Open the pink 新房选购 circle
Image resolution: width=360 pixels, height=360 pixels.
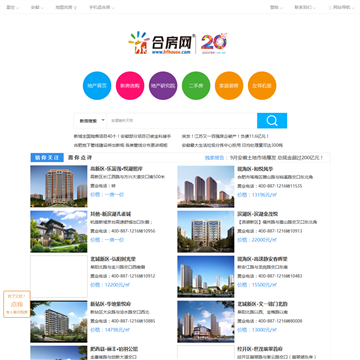(x=130, y=86)
